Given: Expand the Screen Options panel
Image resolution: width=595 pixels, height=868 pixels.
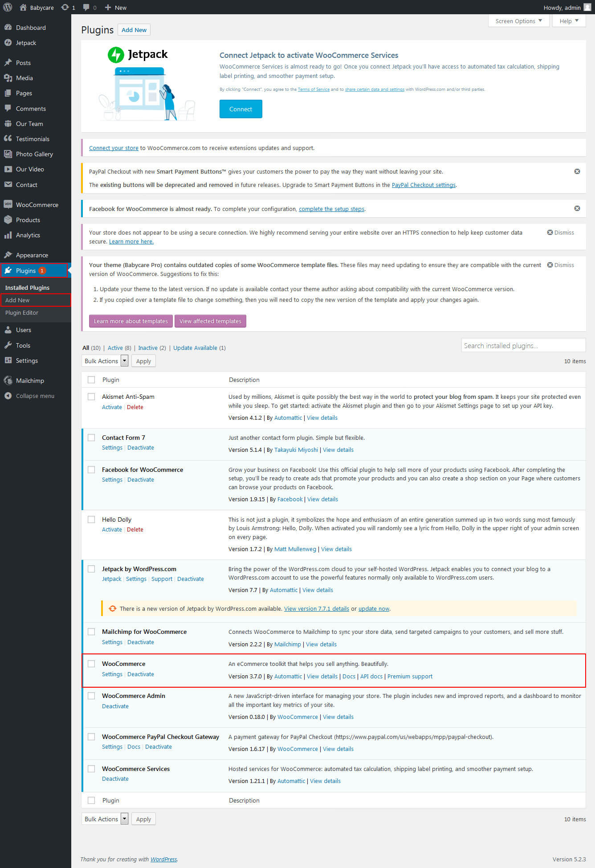Looking at the screenshot, I should (518, 21).
